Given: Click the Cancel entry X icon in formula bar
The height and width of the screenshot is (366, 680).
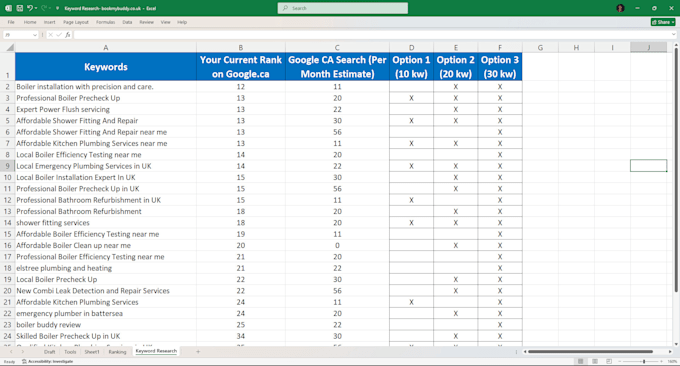Looking at the screenshot, I should (x=51, y=35).
